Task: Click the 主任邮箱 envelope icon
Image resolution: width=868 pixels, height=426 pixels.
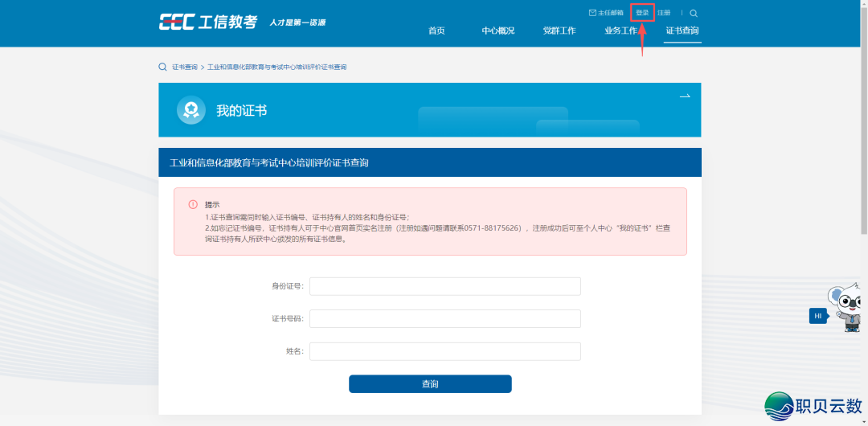Action: click(x=592, y=13)
